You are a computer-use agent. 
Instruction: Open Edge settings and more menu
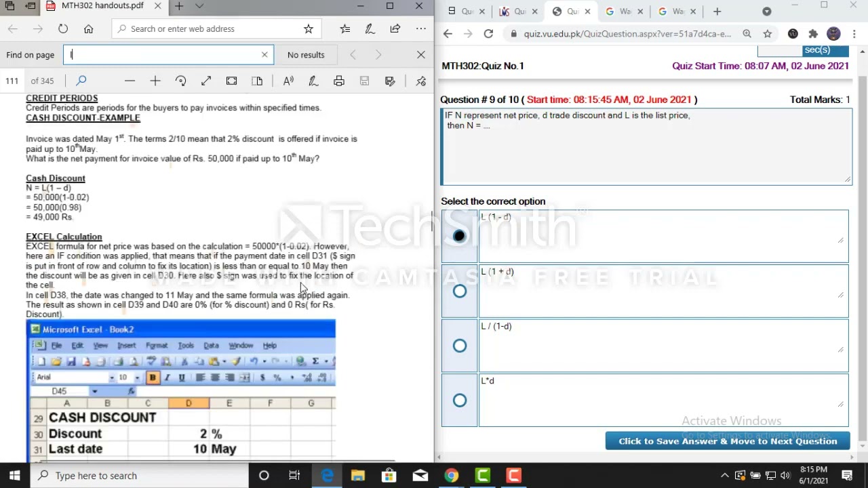point(421,28)
